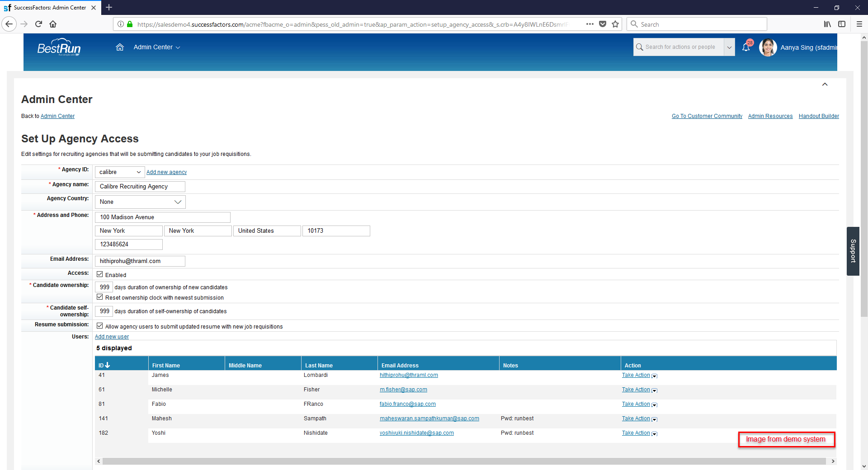This screenshot has width=868, height=470.
Task: Click maheswaran.sampathkumar@sap.com email link
Action: point(429,418)
